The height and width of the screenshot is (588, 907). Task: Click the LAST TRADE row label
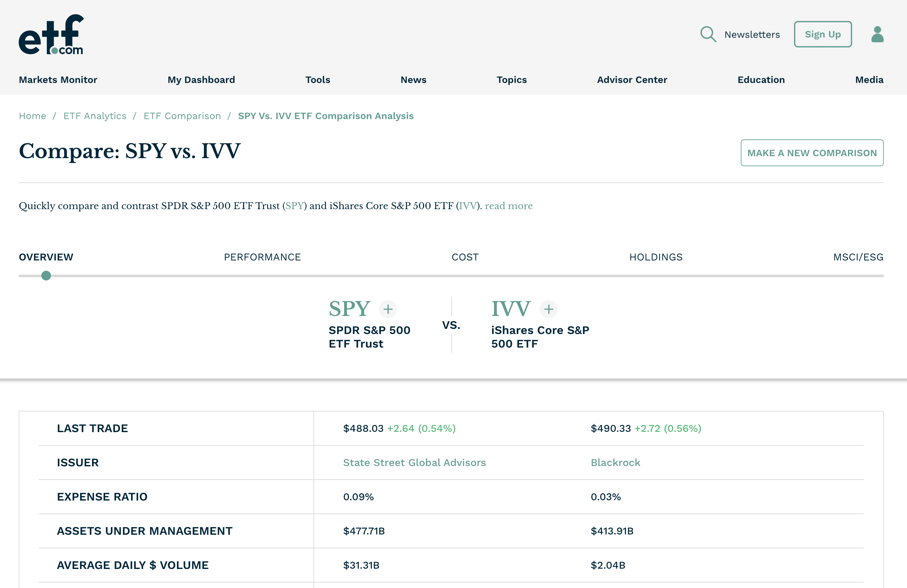(93, 428)
